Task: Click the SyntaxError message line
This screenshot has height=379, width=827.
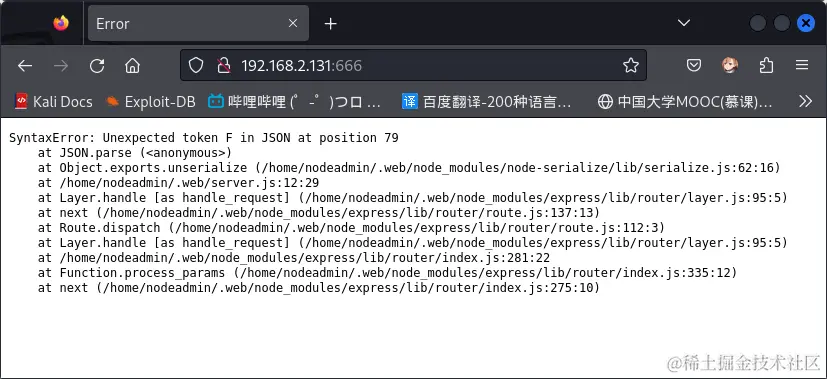Action: point(204,138)
